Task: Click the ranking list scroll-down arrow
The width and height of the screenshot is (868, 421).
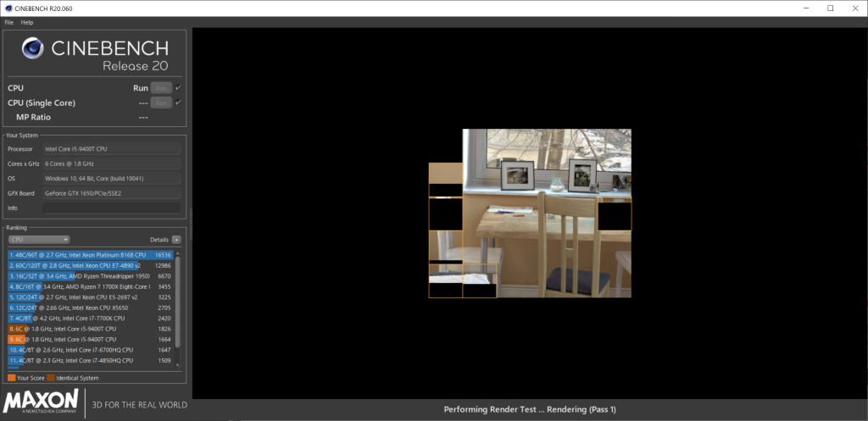Action: click(178, 365)
